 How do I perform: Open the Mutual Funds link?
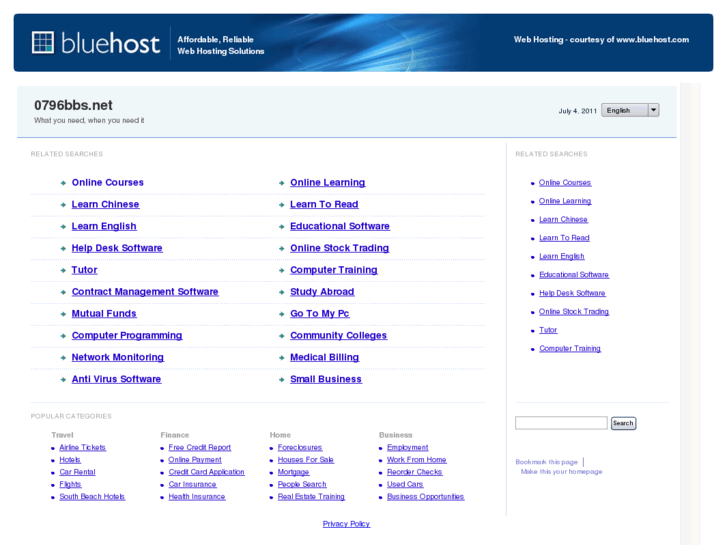(x=104, y=314)
